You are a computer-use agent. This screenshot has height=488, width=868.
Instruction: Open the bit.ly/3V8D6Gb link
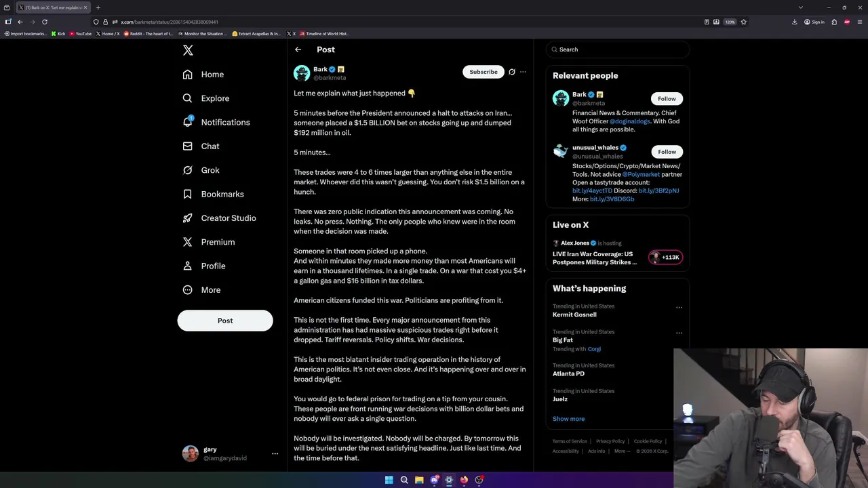click(612, 199)
